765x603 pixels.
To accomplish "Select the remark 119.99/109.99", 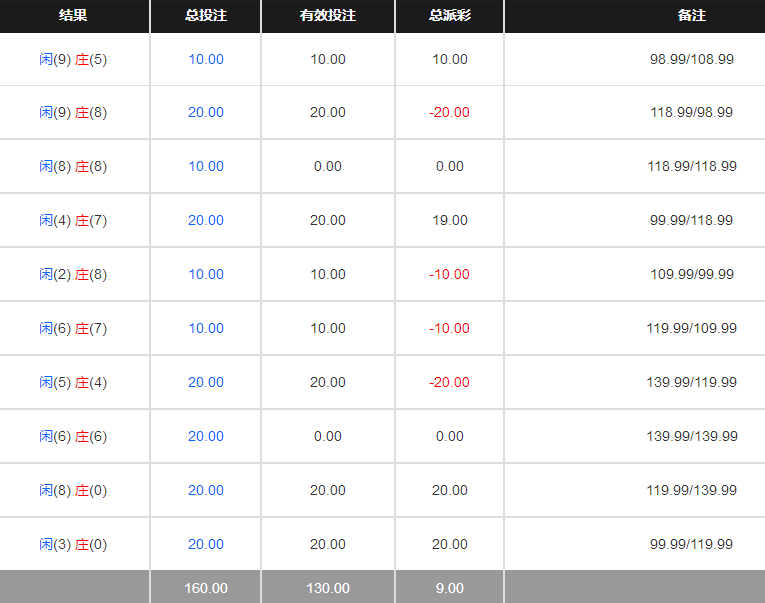I will coord(692,328).
